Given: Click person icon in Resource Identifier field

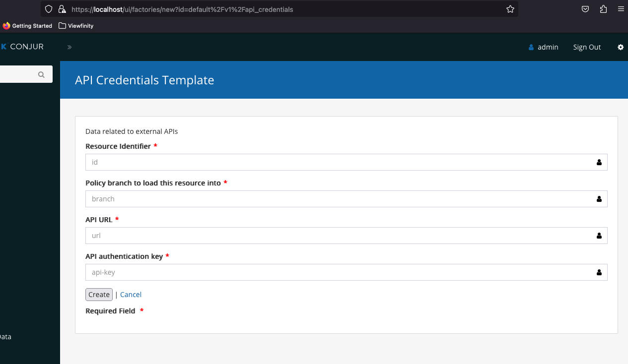Looking at the screenshot, I should [599, 162].
